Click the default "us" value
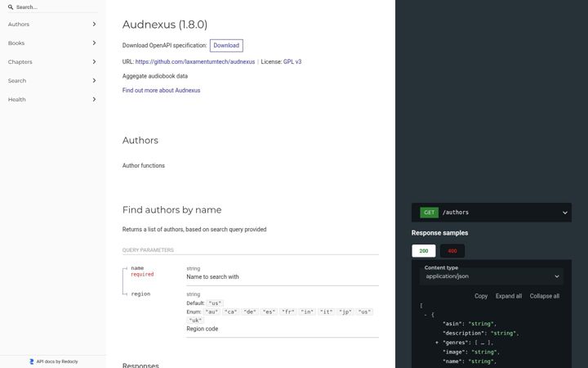 pos(215,303)
